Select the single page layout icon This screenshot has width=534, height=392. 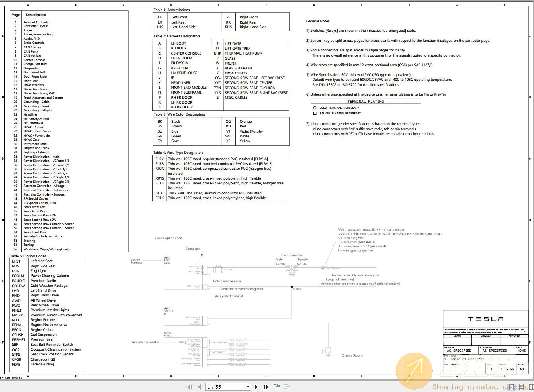512,387
